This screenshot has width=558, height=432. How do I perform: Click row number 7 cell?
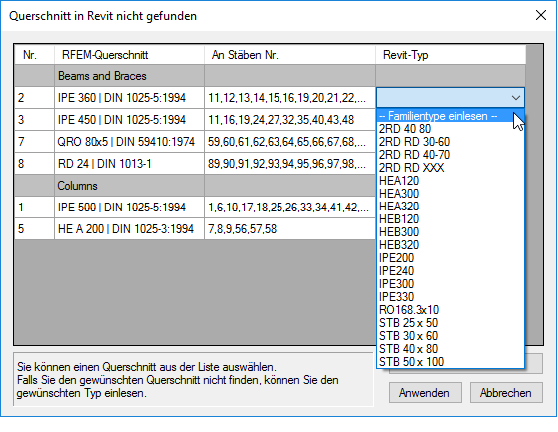(x=35, y=142)
